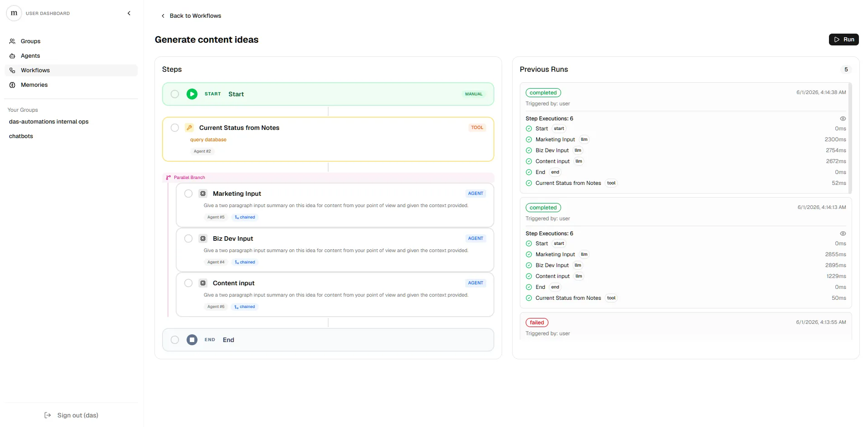Click the AGENT tag on Marketing Input
Screen dimensions: 868x427
click(x=475, y=194)
